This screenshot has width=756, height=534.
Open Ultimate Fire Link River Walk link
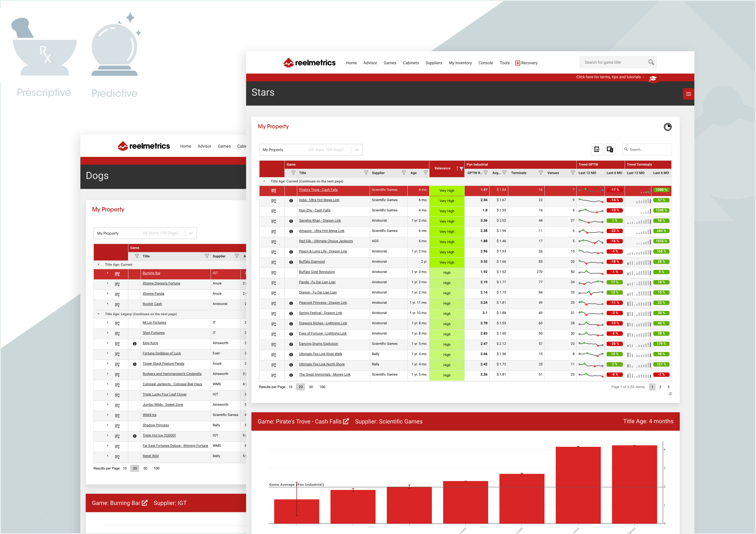(320, 354)
